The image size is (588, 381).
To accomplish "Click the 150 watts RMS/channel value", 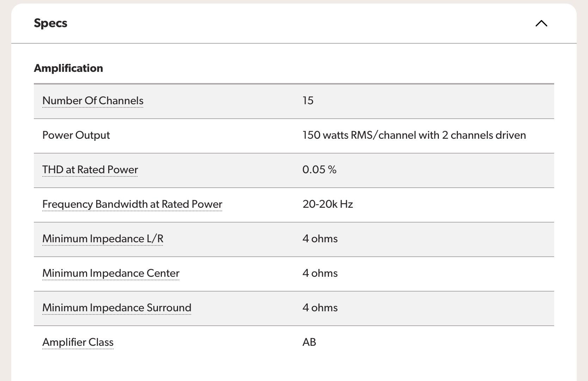I will [414, 135].
